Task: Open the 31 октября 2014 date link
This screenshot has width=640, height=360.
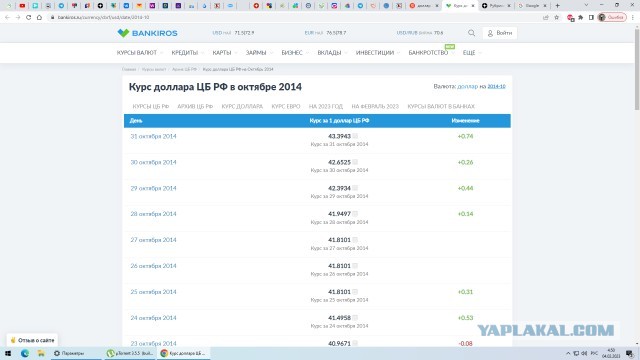Action: click(x=153, y=136)
